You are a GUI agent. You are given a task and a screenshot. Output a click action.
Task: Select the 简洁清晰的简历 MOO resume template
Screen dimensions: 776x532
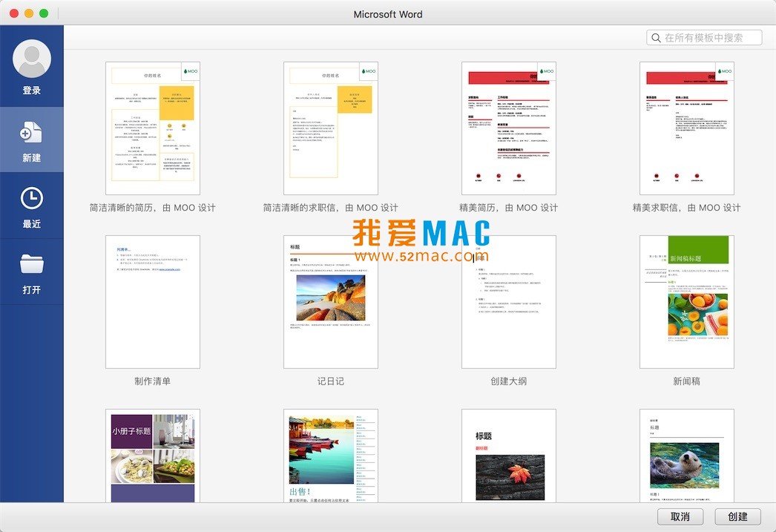(x=152, y=128)
